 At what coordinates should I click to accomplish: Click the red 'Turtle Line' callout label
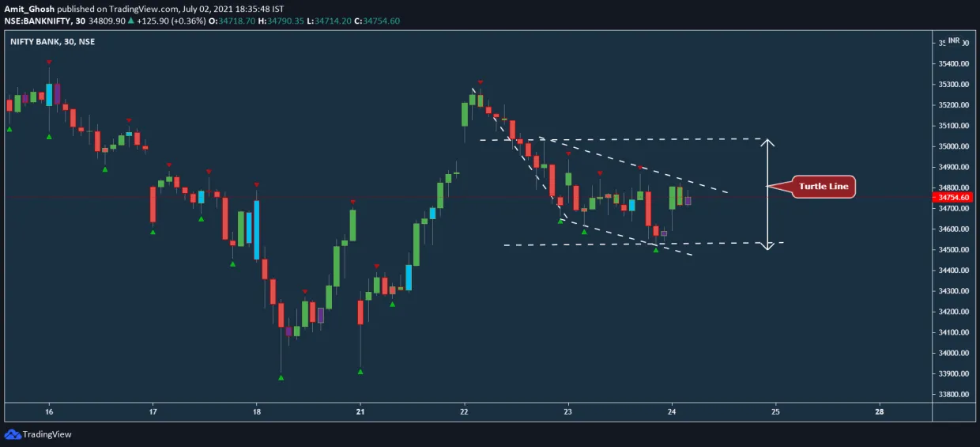pyautogui.click(x=823, y=187)
